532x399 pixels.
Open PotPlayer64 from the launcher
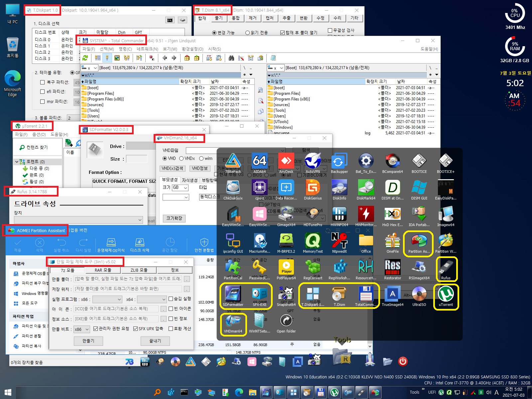click(286, 269)
